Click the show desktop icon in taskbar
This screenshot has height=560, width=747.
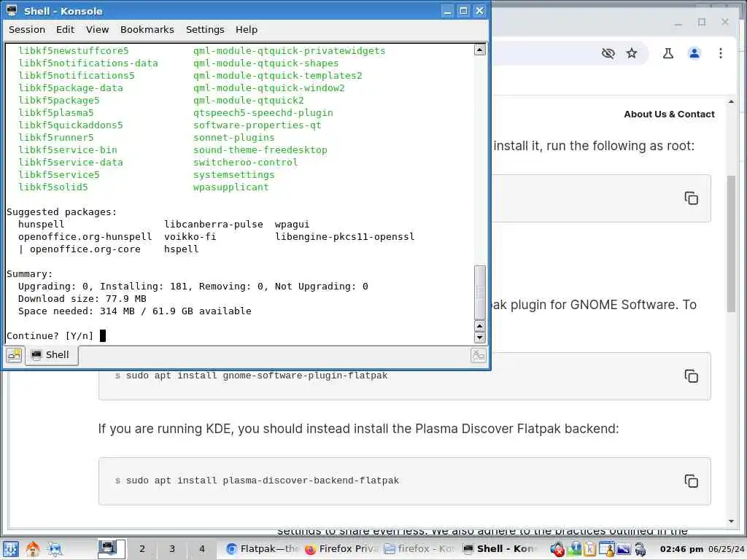(x=55, y=549)
